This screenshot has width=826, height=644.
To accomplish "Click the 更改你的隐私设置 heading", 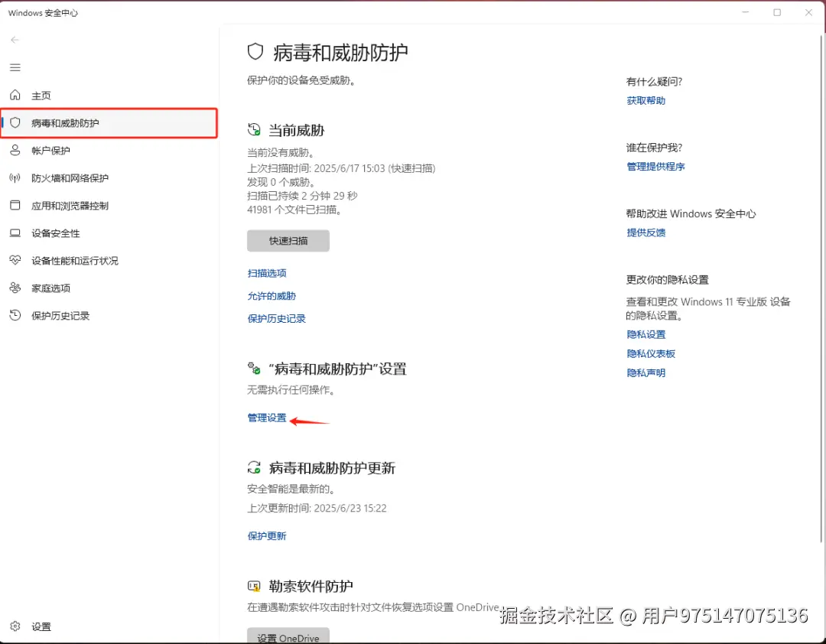I will point(667,279).
